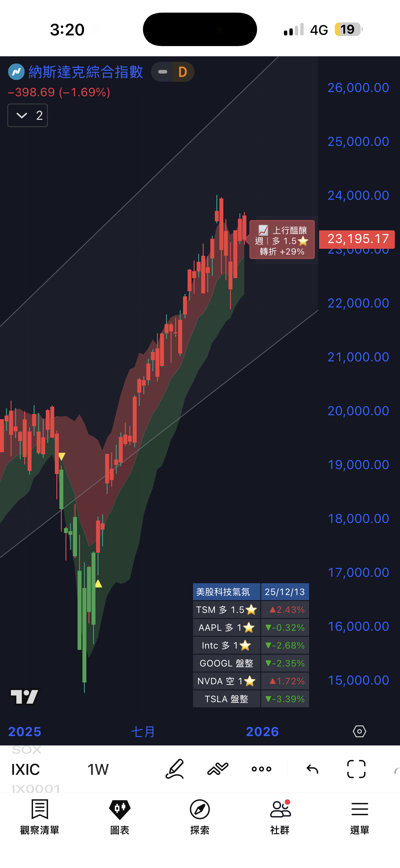Select the drawing pen tool
Screen dimensions: 400x868
click(x=175, y=769)
